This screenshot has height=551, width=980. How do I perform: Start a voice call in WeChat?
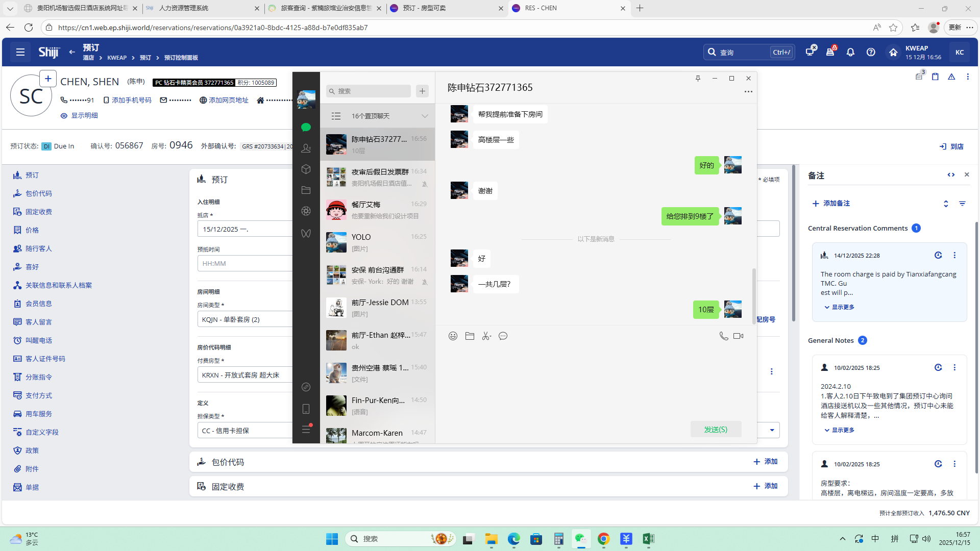pyautogui.click(x=723, y=336)
